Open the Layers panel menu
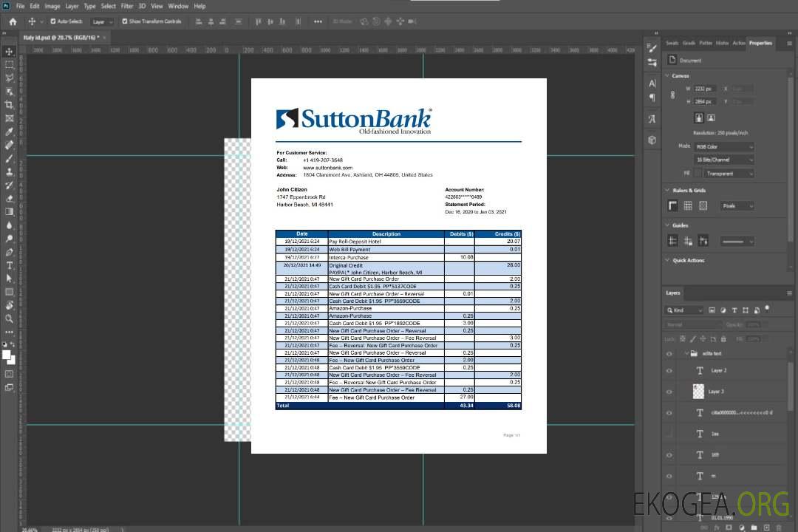Image resolution: width=798 pixels, height=532 pixels. (x=789, y=293)
